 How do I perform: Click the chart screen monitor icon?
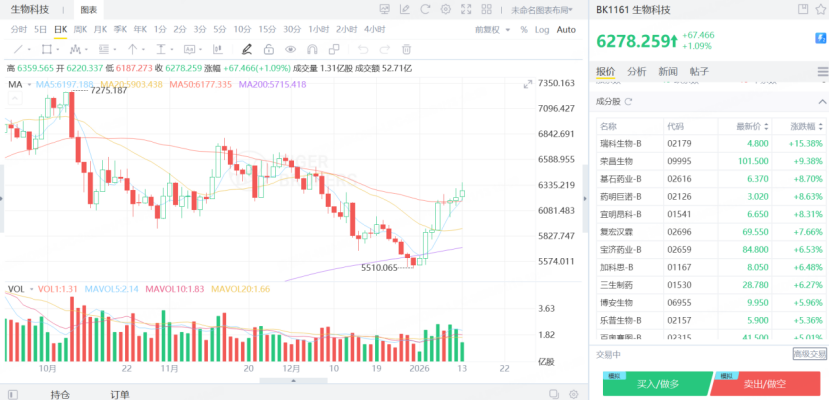point(384,9)
